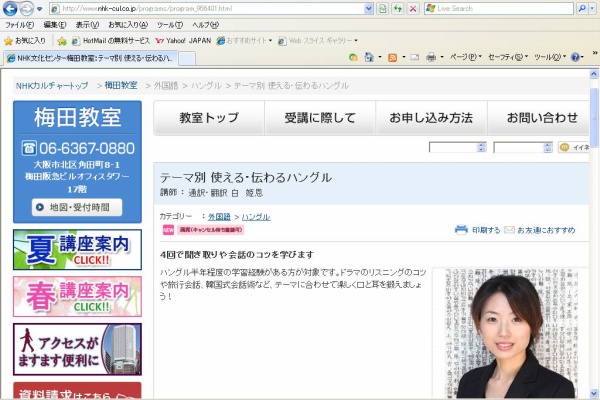Click the Read Mail envelope icon
This screenshot has width=600, height=400.
click(414, 58)
